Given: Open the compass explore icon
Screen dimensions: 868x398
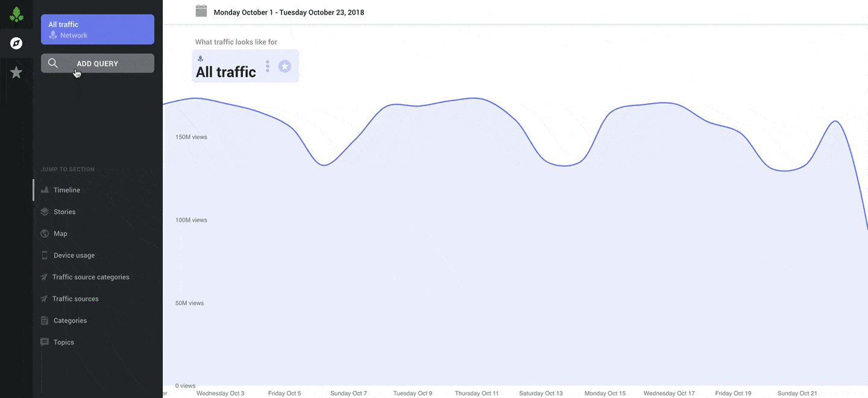Looking at the screenshot, I should point(16,43).
